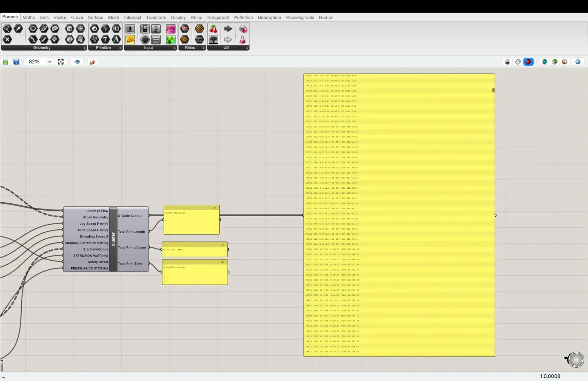
Task: Click the Sliced Geometry input label
Action: coord(96,217)
